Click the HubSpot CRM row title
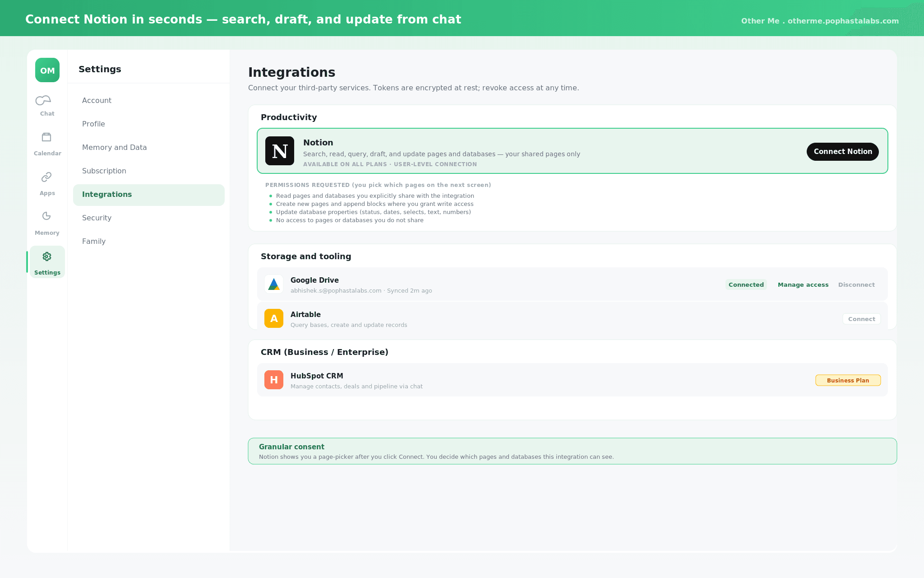 [317, 376]
